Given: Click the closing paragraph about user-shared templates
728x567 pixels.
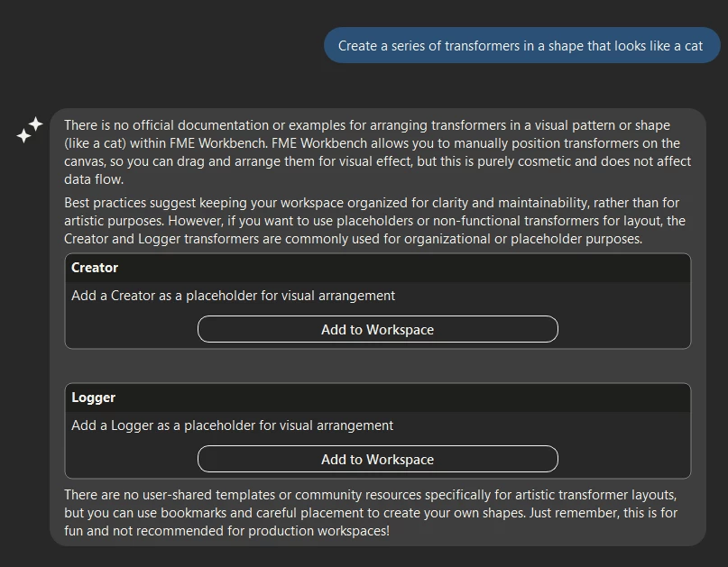Looking at the screenshot, I should [371, 513].
